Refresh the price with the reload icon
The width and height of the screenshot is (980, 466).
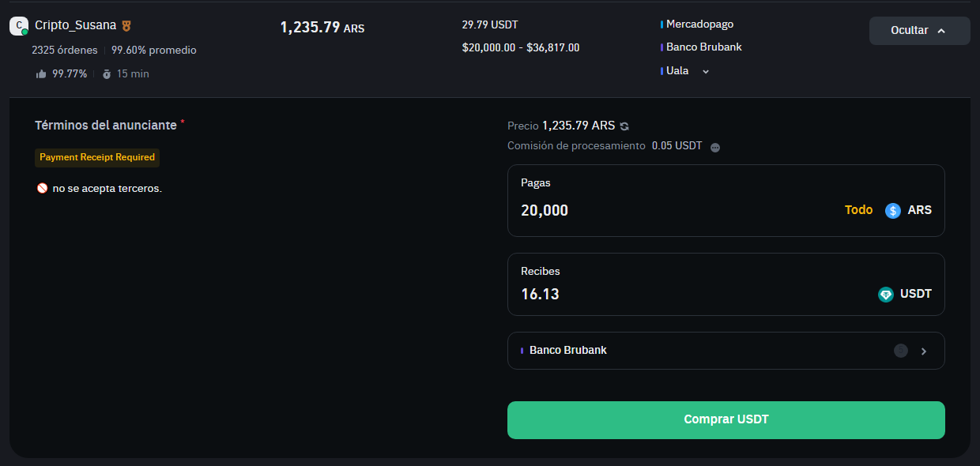[x=624, y=126]
